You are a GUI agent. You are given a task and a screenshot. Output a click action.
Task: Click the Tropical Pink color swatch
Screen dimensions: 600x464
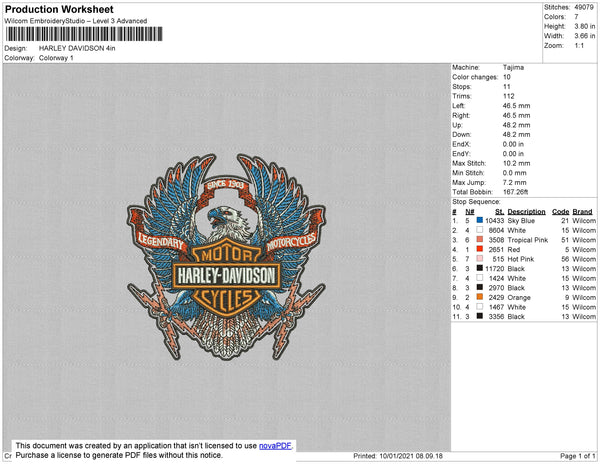pyautogui.click(x=479, y=239)
